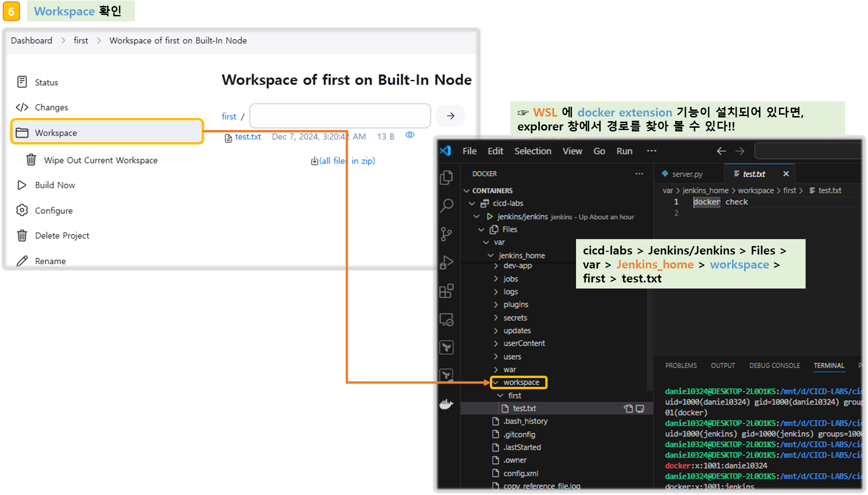View test.txt with the eye icon
The image size is (868, 495).
tap(410, 135)
